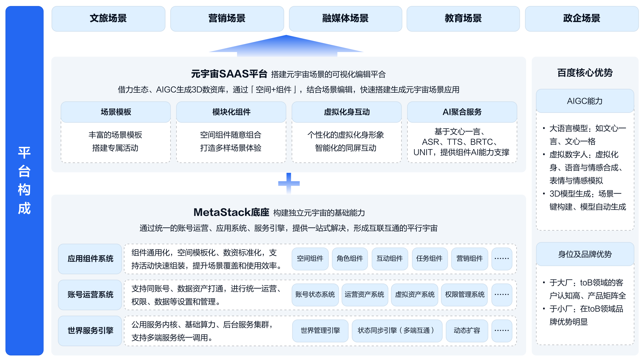Click text 户认知高、产品矩阵全
Viewport: 644px width, 362px height.
coord(588,295)
